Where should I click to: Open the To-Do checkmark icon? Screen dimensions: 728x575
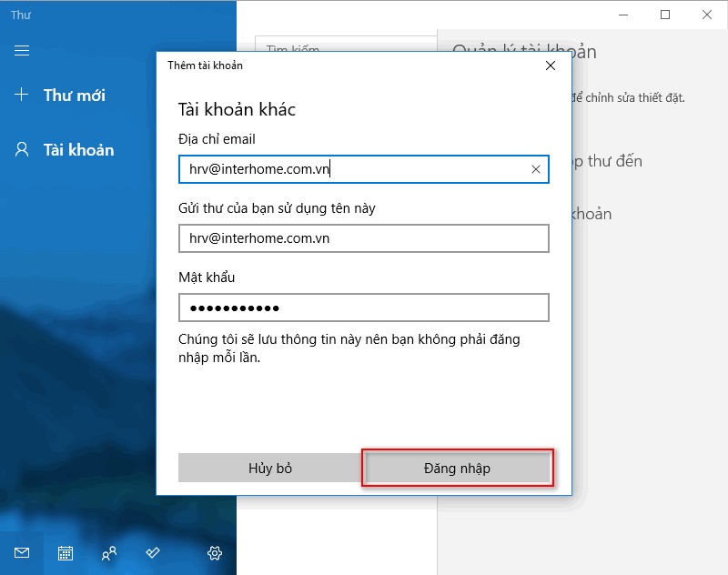(153, 552)
